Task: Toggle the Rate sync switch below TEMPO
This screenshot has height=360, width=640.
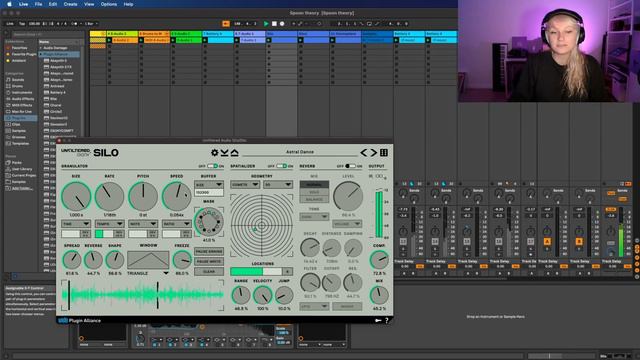Action: [x=109, y=234]
